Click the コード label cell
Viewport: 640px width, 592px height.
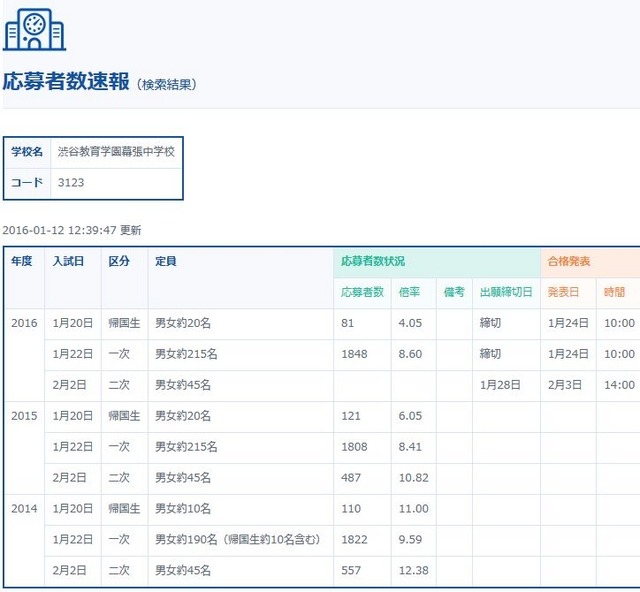27,182
